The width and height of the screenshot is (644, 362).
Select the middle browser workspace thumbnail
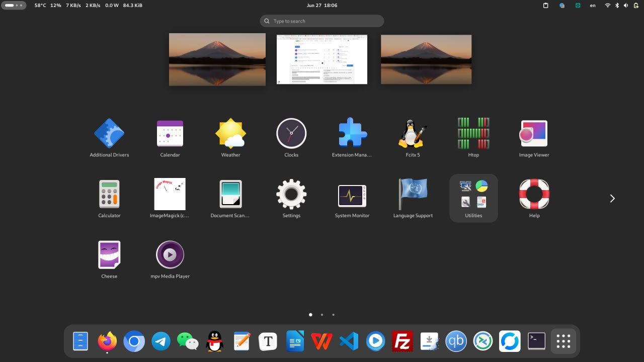pos(322,59)
